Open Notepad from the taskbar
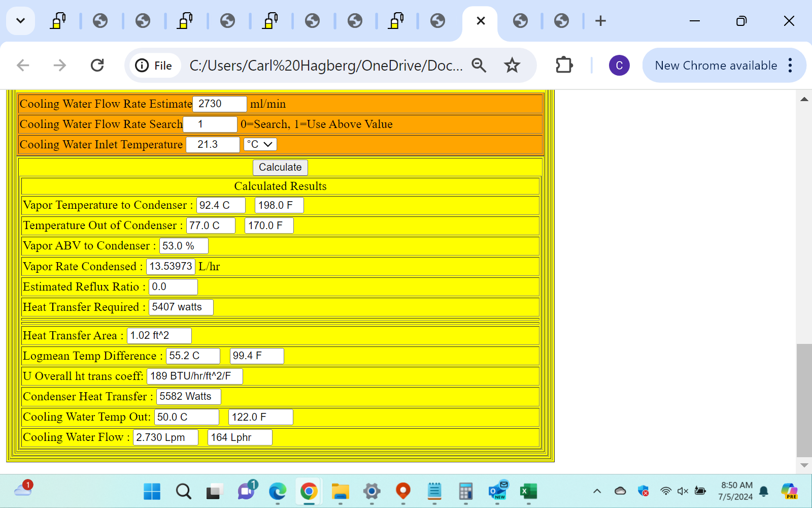 434,491
